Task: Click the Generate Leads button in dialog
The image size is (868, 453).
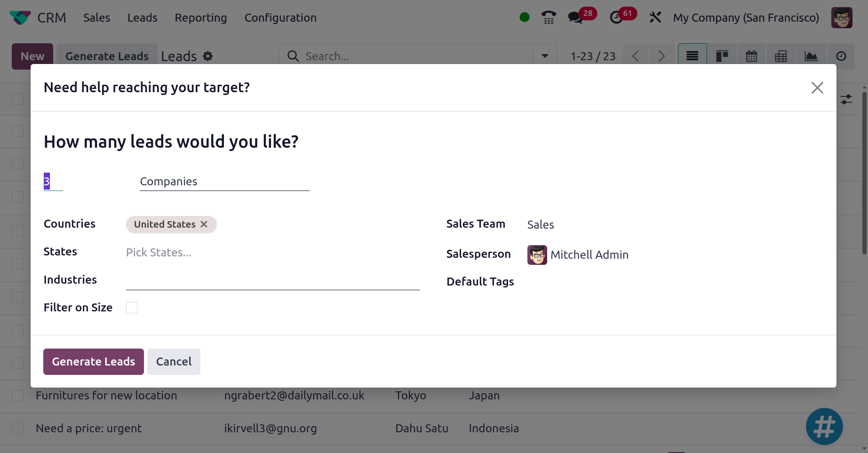Action: point(94,362)
